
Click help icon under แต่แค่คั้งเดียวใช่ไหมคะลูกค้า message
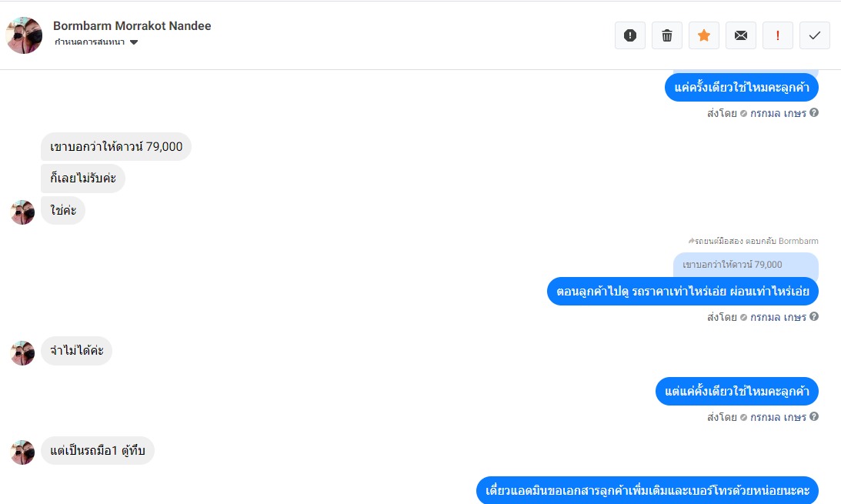pyautogui.click(x=814, y=416)
